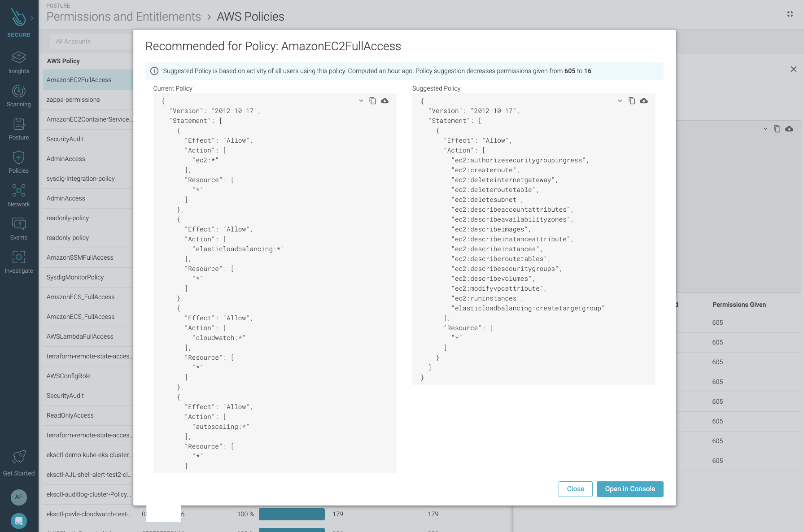Open the AF user avatar menu
804x532 pixels.
[19, 497]
